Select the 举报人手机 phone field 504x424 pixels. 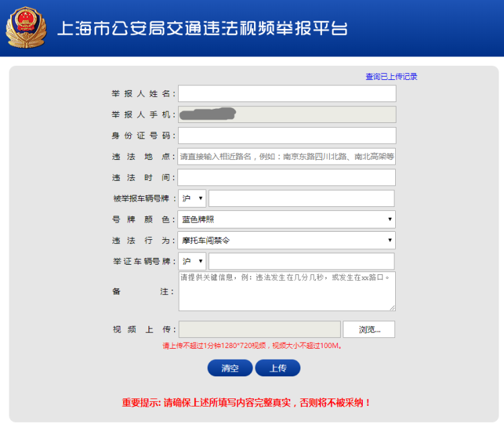(x=287, y=114)
